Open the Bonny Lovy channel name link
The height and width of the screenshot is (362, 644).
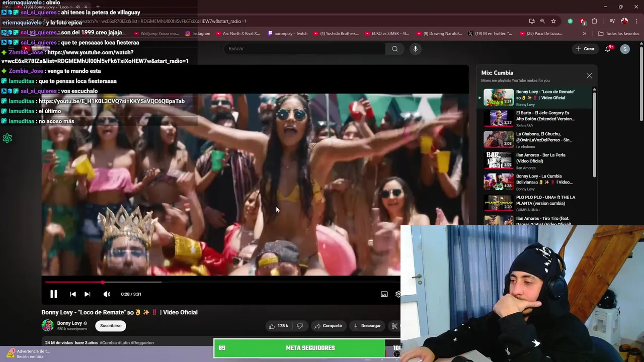[x=69, y=323]
